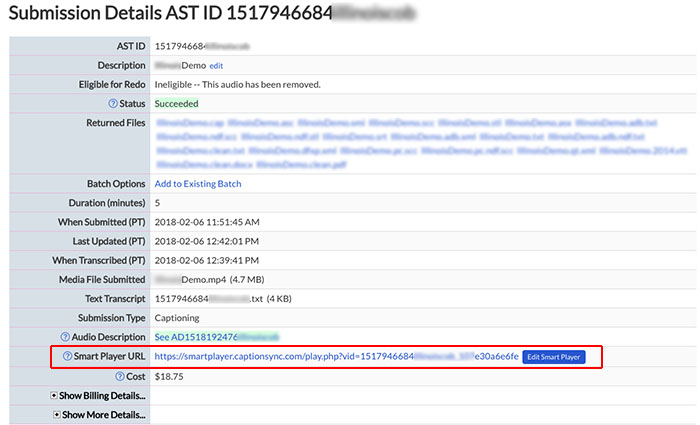Screen dimensions: 700x425
Task: Click the $18.75 cost value
Action: 169,375
